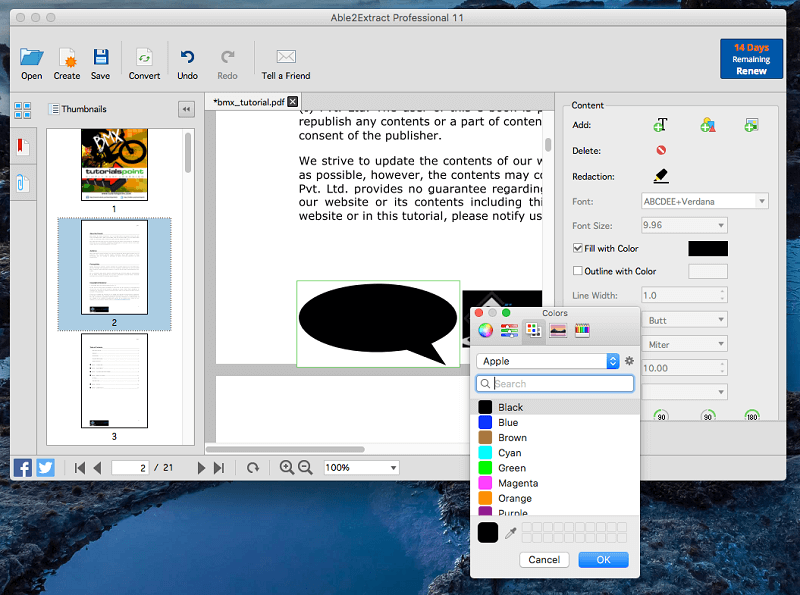Click the Add Shape icon

point(708,125)
